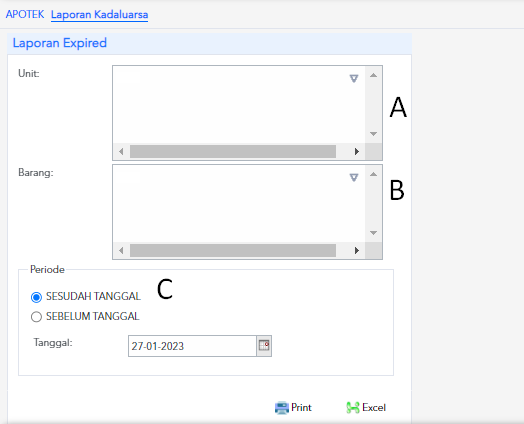Click into the Tanggal date field
Screen dimensions: 524x424
[192, 346]
